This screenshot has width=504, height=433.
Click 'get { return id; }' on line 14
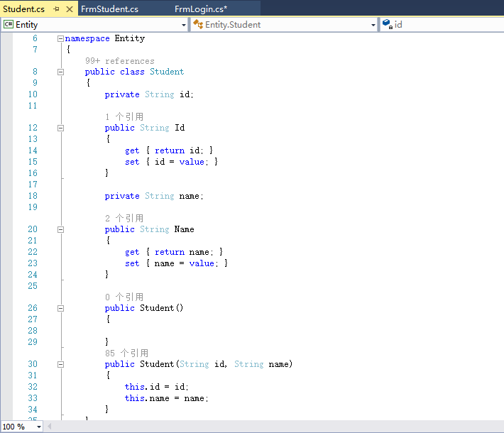[x=169, y=150]
